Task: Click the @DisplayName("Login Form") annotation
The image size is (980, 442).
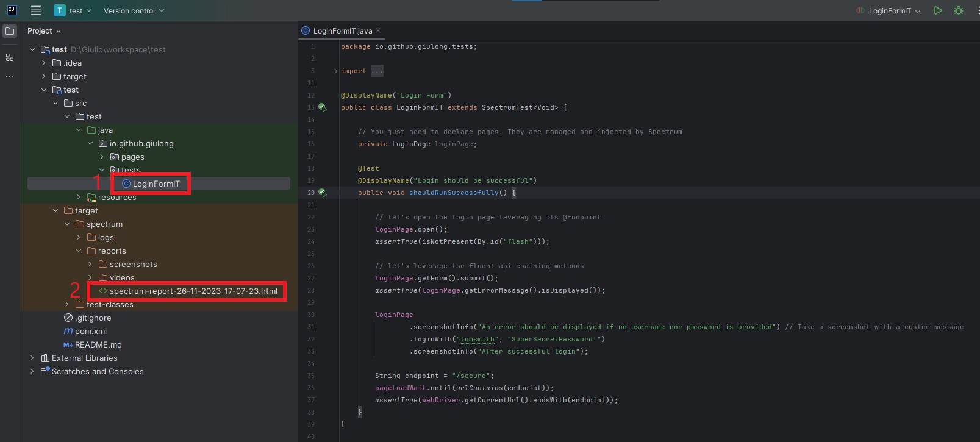Action: tap(396, 95)
